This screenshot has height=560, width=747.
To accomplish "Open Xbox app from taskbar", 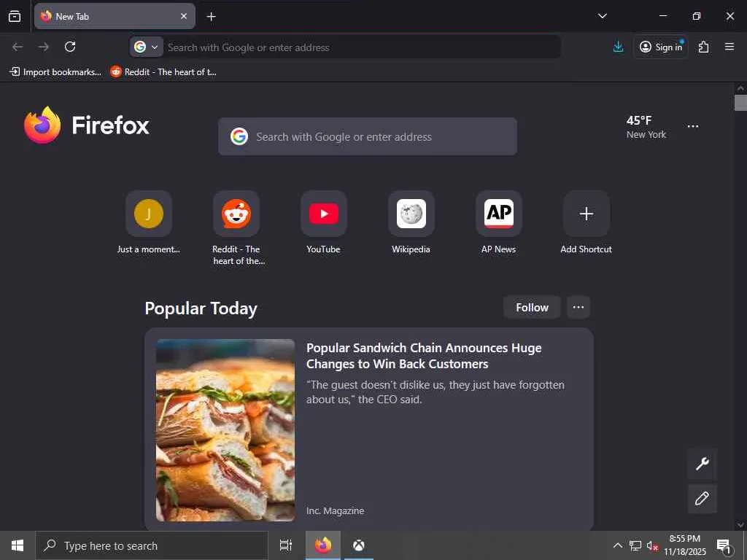I will pos(359,545).
